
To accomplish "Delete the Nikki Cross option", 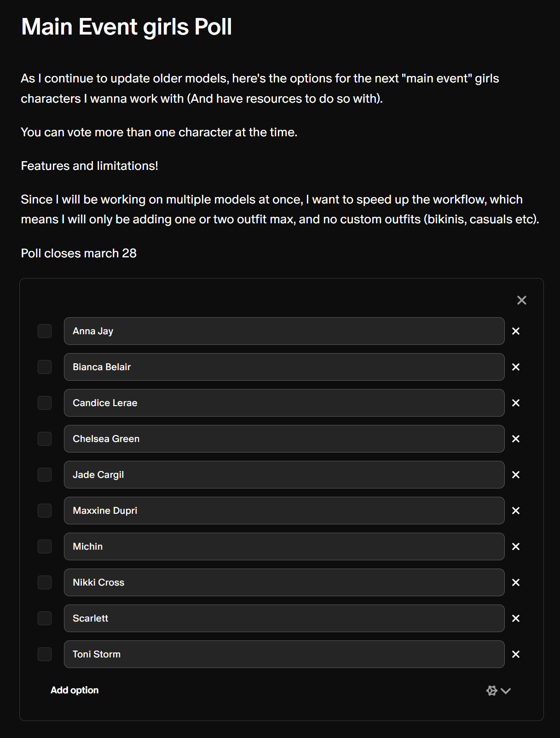I will [x=516, y=582].
